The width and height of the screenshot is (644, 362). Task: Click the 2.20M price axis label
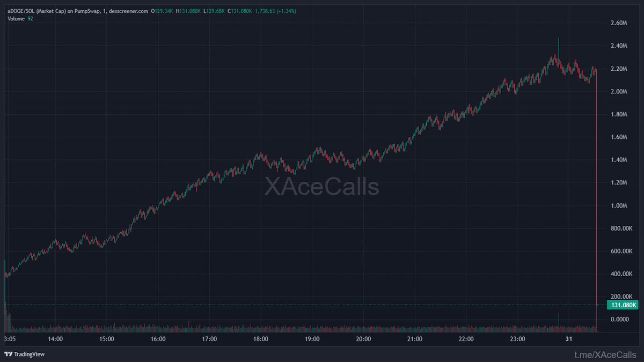619,69
